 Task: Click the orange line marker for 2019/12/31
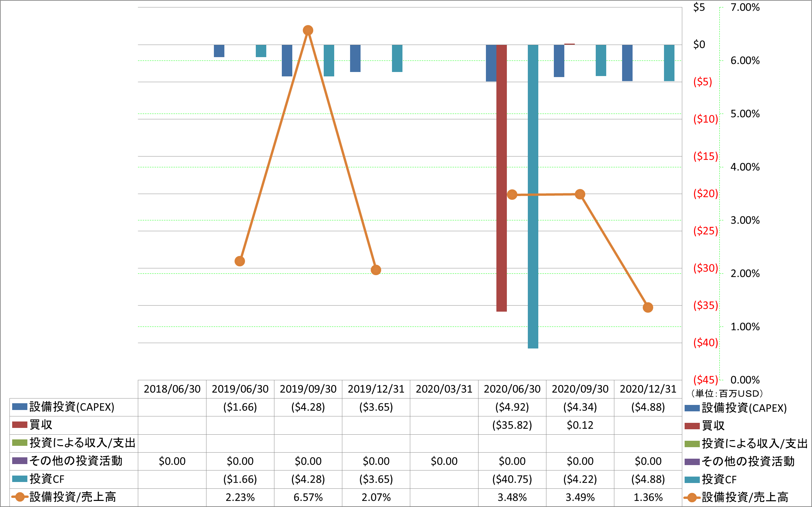point(376,270)
